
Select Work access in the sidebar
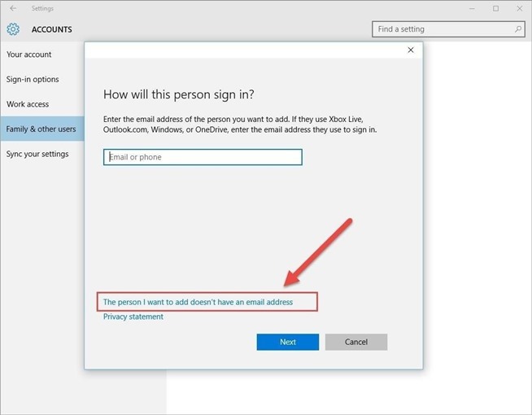click(x=28, y=104)
